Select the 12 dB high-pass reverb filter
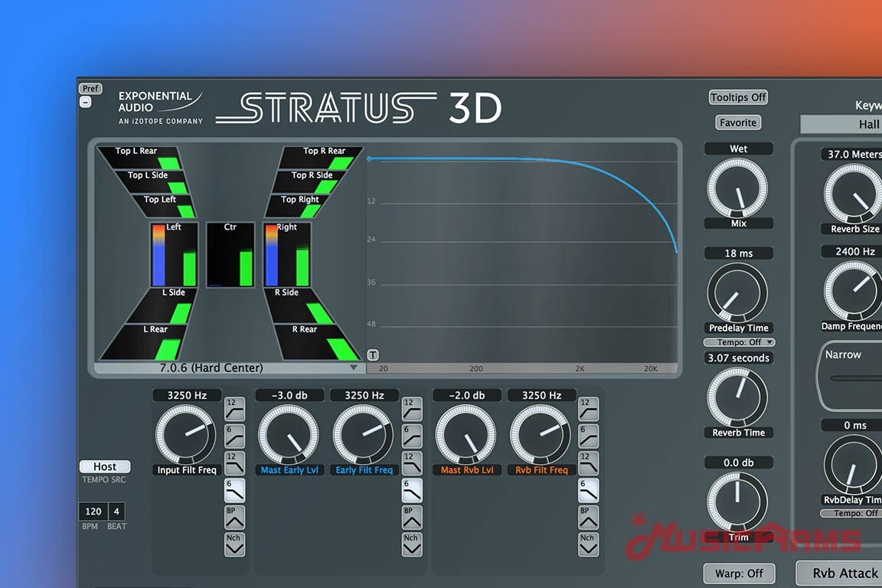 coord(588,410)
